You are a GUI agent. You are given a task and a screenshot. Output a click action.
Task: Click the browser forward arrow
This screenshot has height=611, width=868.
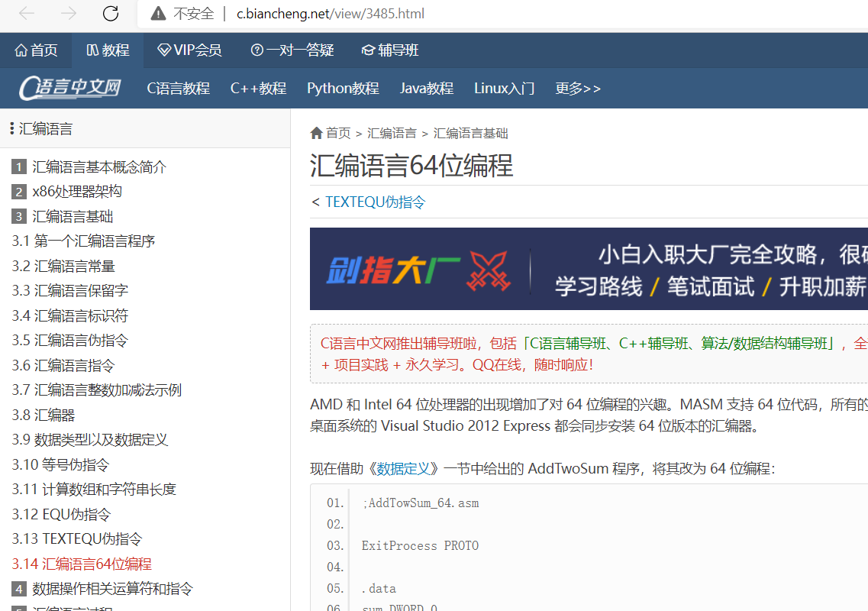coord(69,13)
